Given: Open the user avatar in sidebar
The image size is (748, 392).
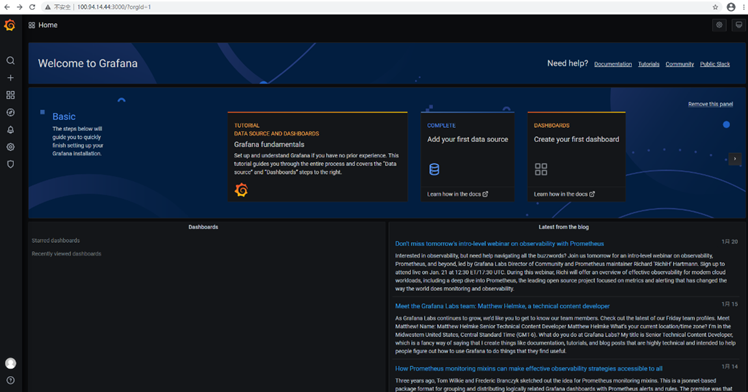Looking at the screenshot, I should pos(10,363).
